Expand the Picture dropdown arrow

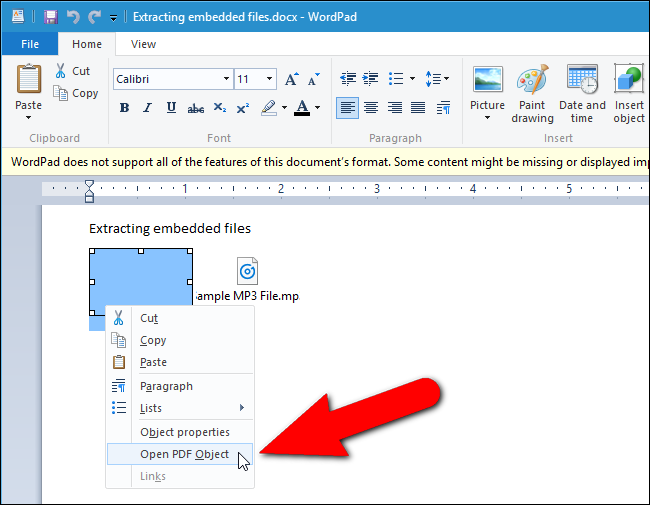[488, 118]
